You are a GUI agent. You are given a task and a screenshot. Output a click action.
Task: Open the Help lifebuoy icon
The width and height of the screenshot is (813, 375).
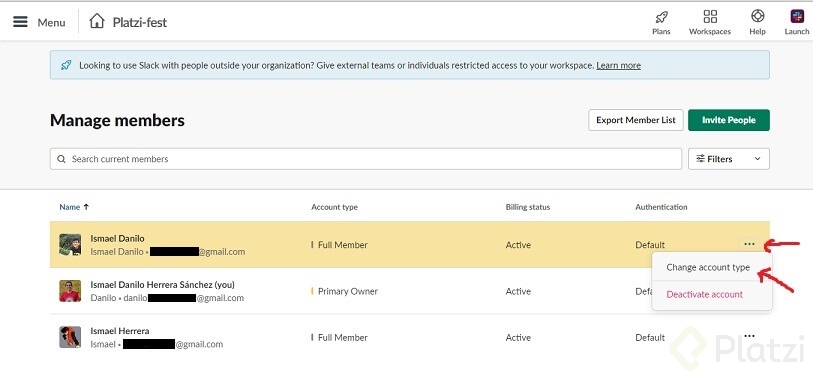(758, 16)
